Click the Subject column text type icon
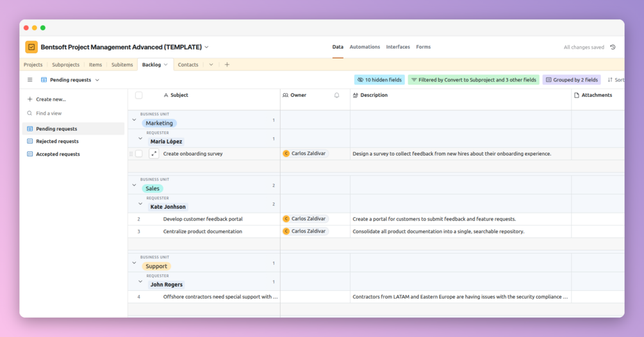Screen dimensions: 644x337 (166, 95)
